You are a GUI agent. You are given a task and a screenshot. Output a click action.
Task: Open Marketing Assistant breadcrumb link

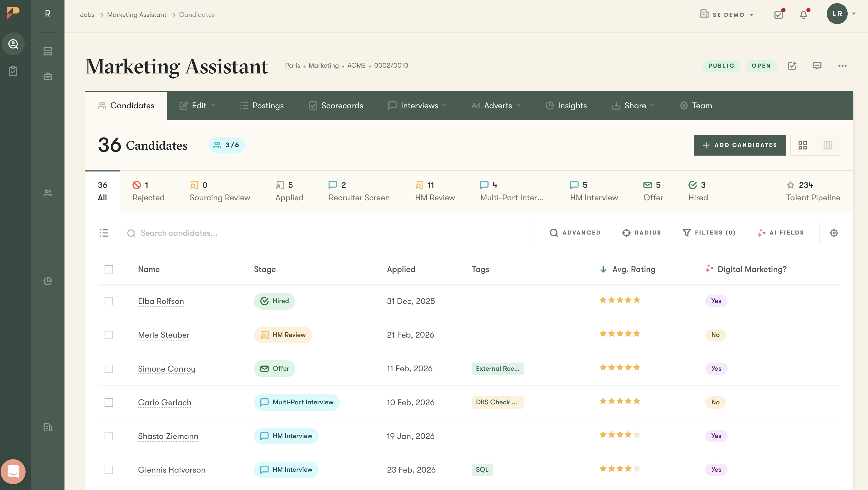pos(137,15)
